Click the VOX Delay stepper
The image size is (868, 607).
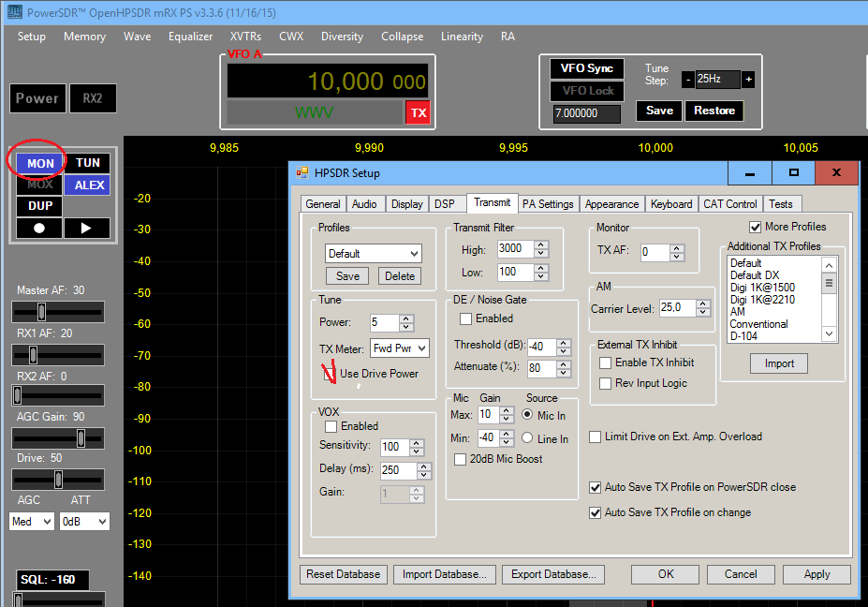click(x=424, y=471)
